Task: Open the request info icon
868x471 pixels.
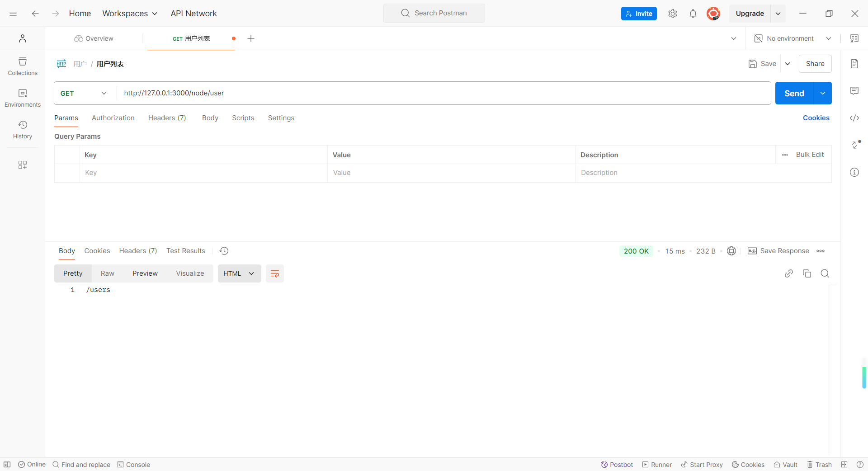Action: tap(854, 172)
